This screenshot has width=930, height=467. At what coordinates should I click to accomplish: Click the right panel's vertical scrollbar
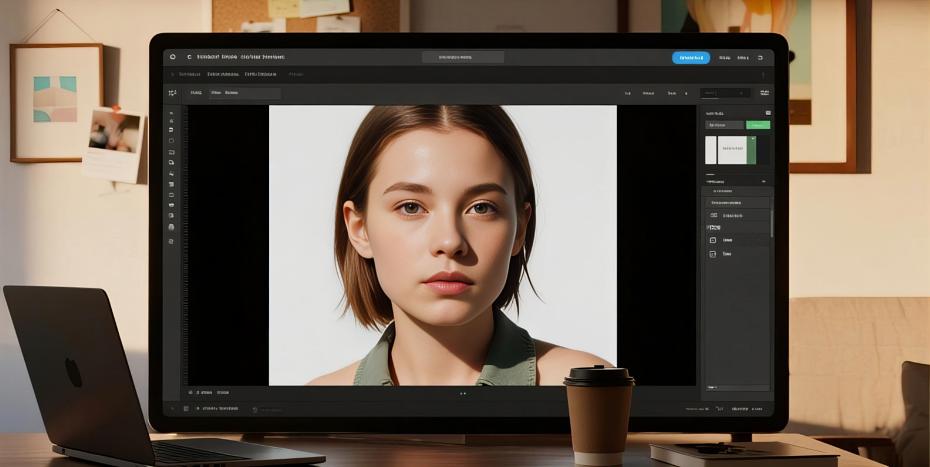(x=772, y=223)
